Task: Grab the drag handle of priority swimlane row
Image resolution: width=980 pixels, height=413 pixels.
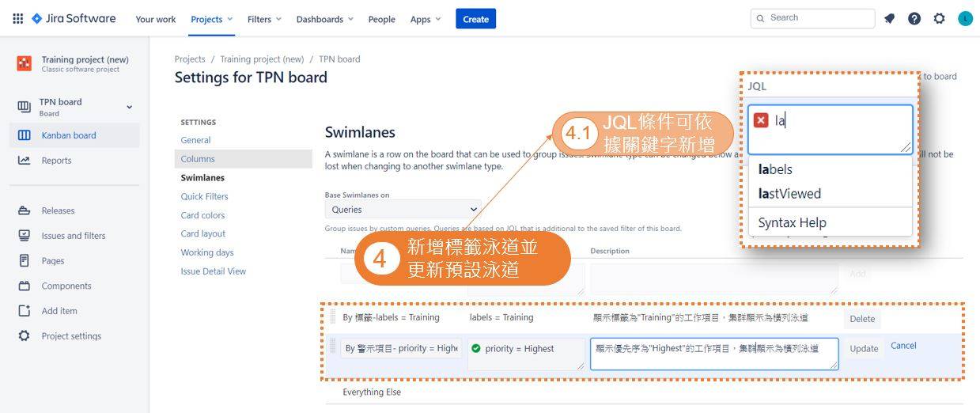Action: coord(333,347)
